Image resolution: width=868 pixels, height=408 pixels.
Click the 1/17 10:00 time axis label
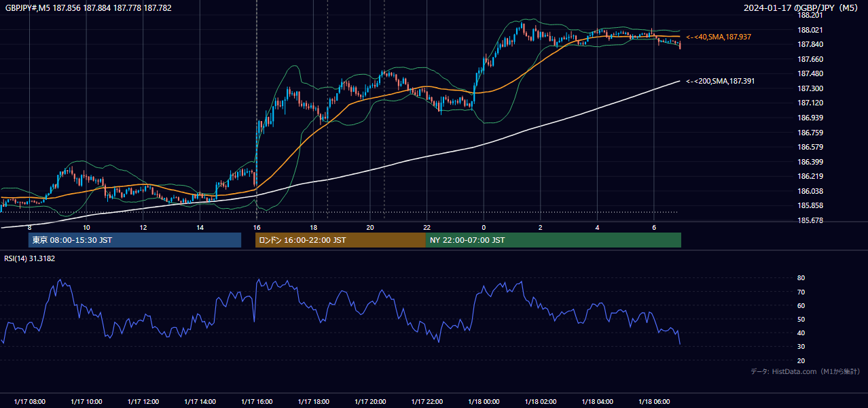(x=86, y=401)
